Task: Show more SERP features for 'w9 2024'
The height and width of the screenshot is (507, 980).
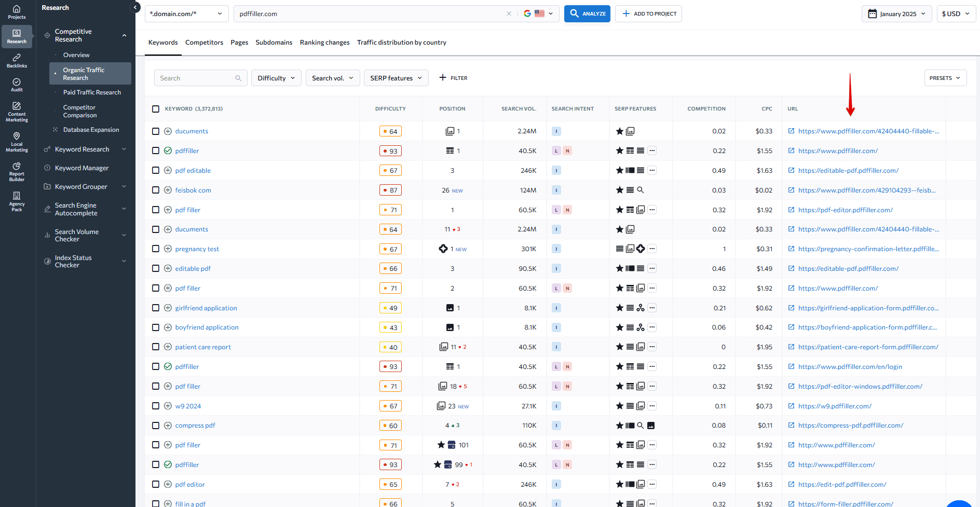Action: tap(652, 406)
